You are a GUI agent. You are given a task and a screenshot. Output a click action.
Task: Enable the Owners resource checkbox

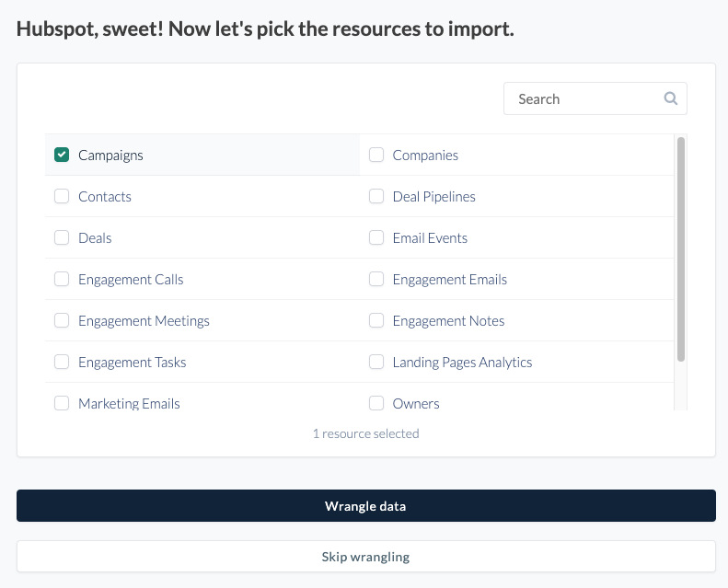[376, 403]
